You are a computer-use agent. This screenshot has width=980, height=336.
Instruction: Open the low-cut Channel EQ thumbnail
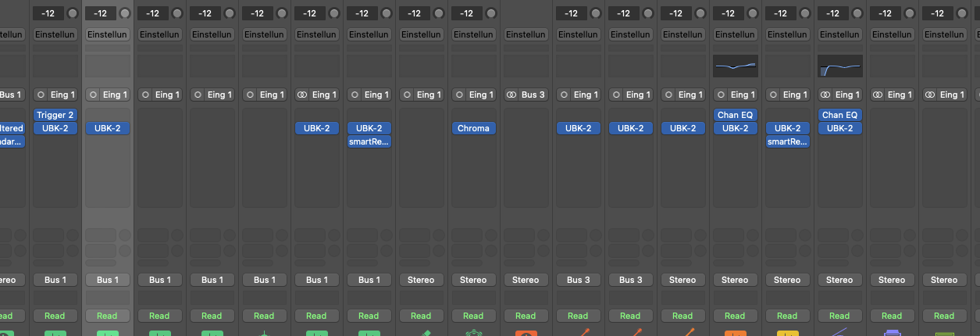pyautogui.click(x=839, y=66)
